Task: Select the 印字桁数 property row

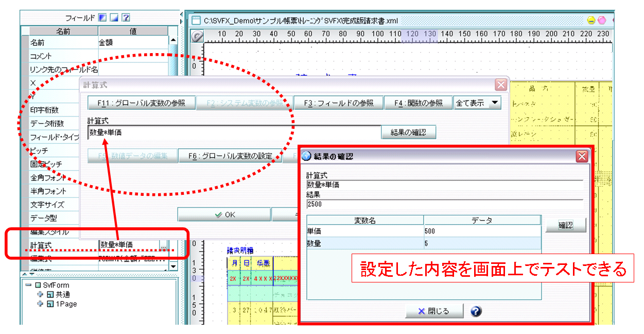Action: [x=54, y=110]
